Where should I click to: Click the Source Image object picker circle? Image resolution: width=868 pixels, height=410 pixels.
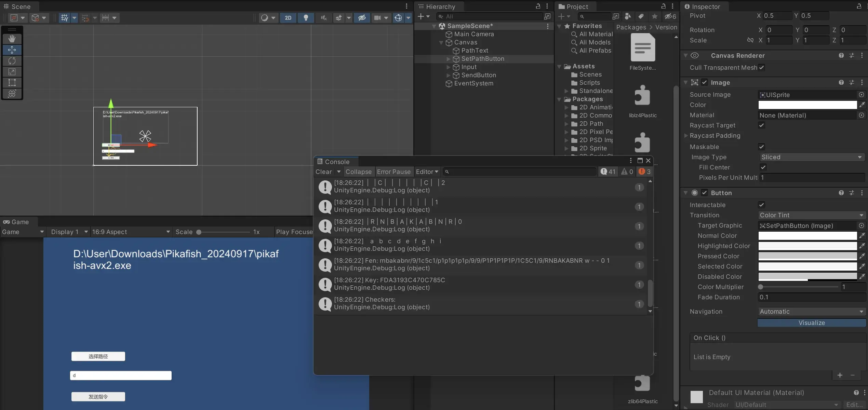(861, 95)
